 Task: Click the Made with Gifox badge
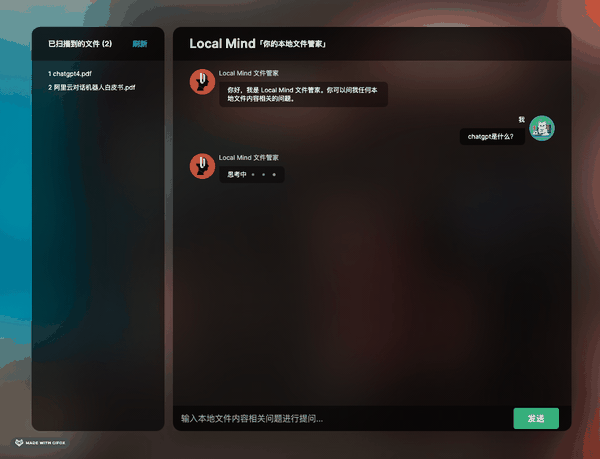point(40,443)
